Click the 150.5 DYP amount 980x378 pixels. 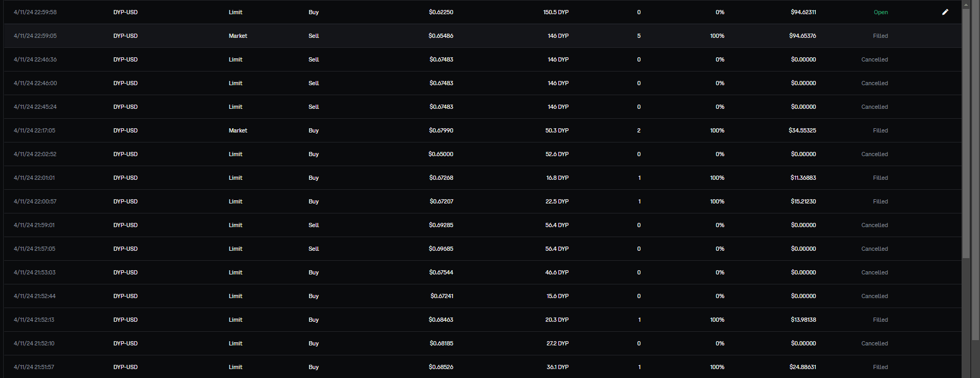[556, 12]
